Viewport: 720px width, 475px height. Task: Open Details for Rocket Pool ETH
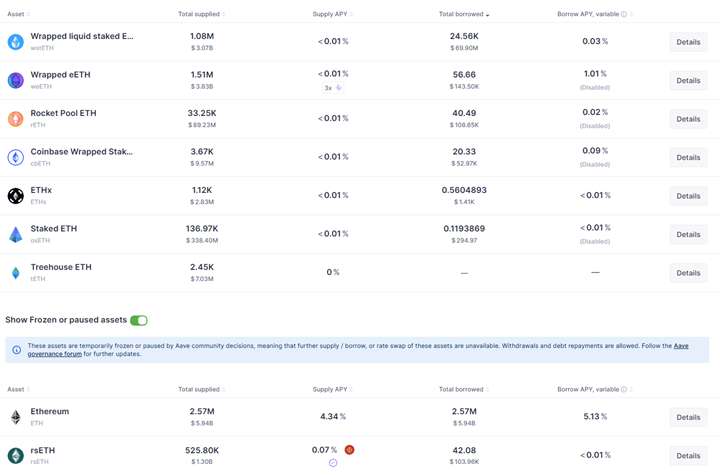[x=688, y=119]
